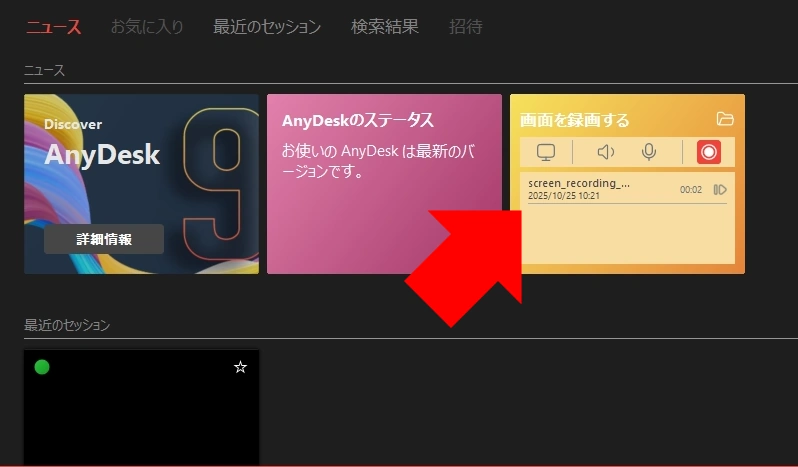Screen dimensions: 798x467
Task: Select the screen_recording_... file entry
Action: coord(627,189)
